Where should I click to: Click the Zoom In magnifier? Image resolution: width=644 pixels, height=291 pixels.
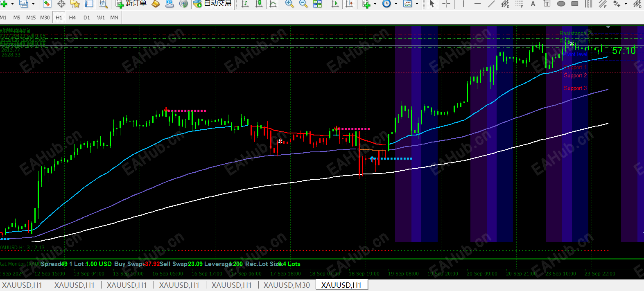point(289,4)
